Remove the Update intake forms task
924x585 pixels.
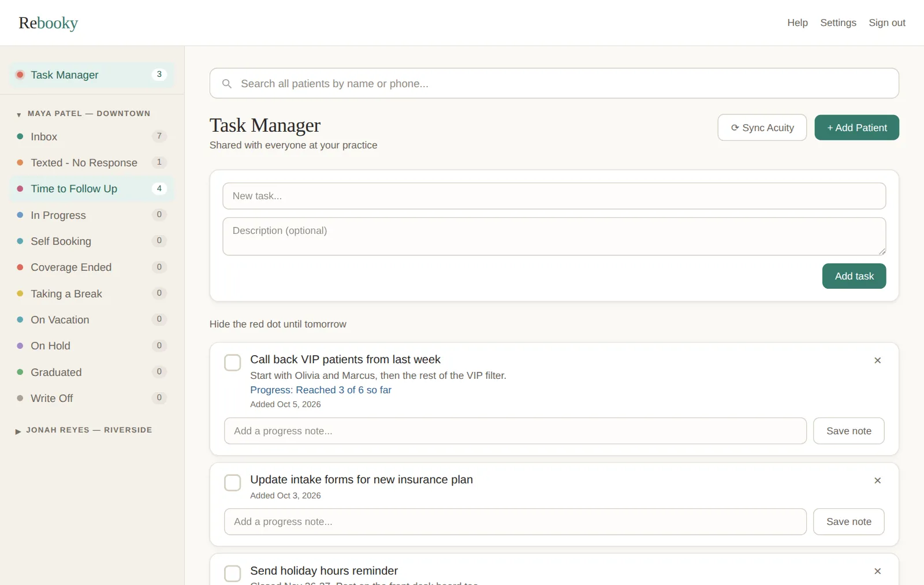tap(877, 480)
